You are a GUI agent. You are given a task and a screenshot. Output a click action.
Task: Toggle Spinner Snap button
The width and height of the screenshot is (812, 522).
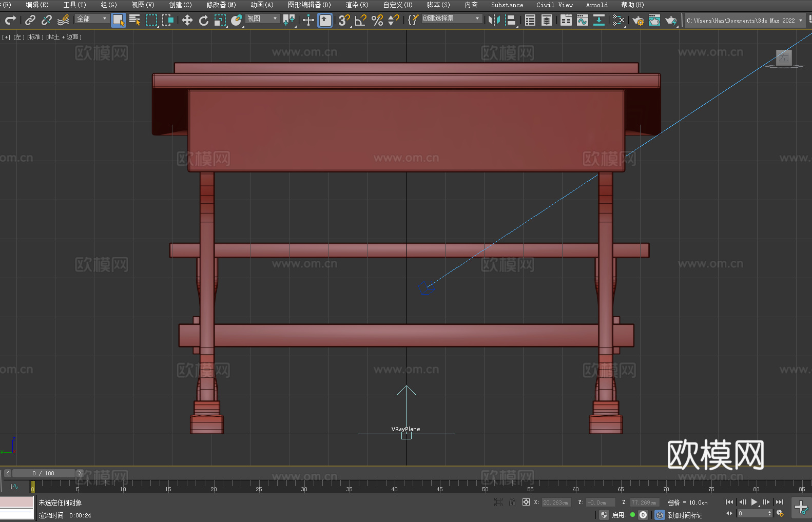click(x=393, y=20)
